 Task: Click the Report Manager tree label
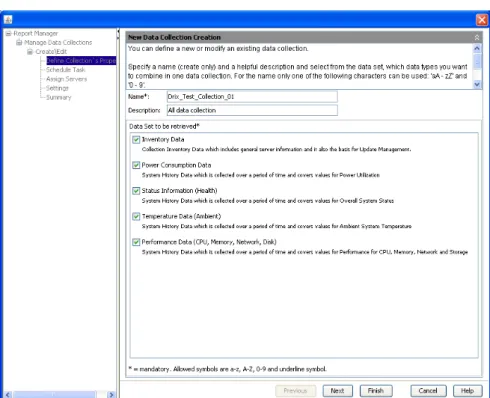[36, 33]
